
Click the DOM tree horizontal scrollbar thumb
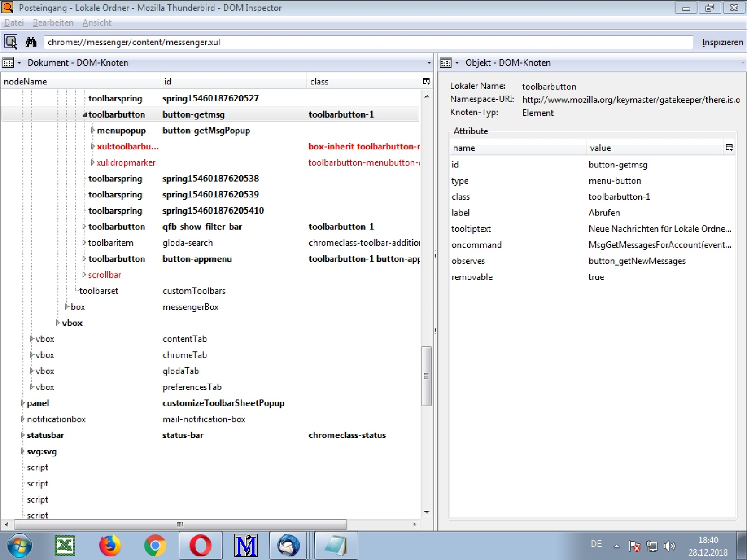tap(180, 525)
